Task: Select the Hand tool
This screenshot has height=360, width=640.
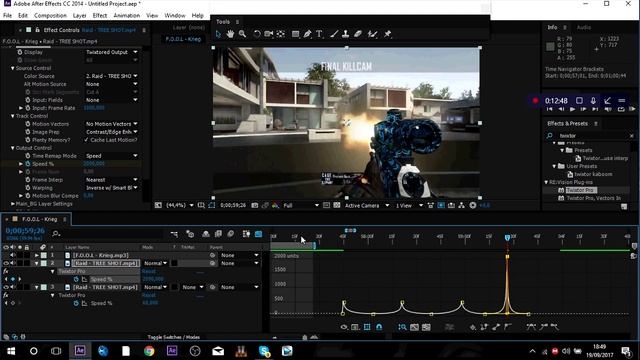Action: point(230,34)
